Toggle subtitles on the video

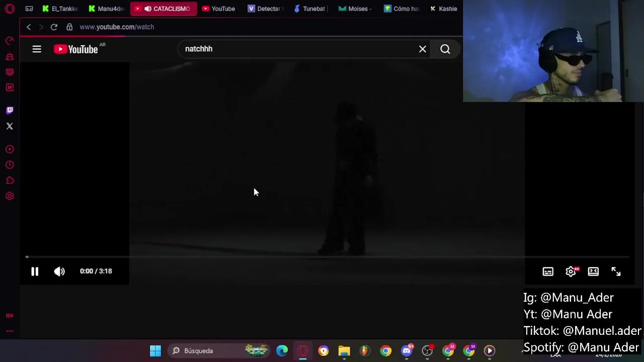548,271
